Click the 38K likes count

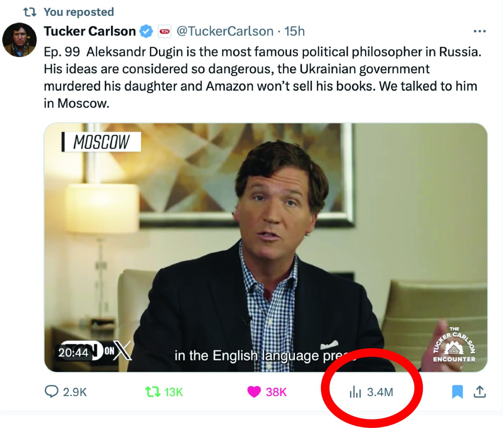276,392
